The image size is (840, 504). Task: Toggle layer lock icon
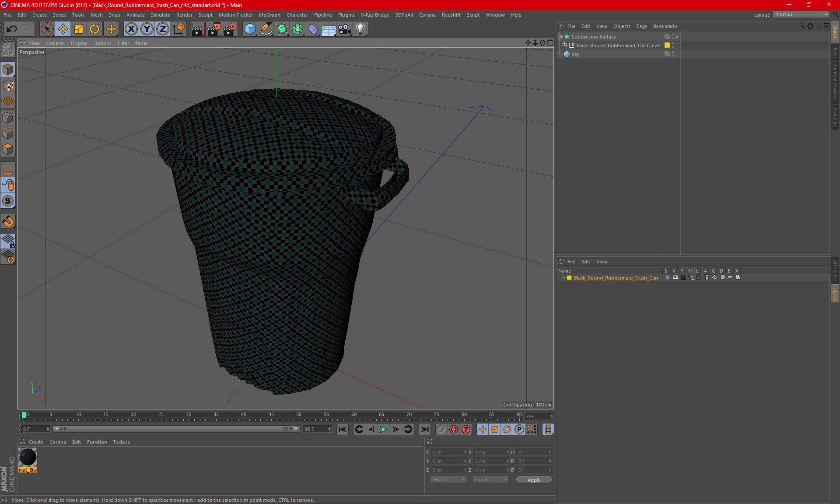tap(699, 277)
